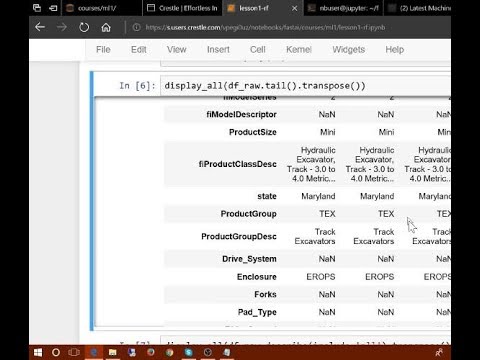This screenshot has height=360, width=480.
Task: Open Cortana search circle on taskbar
Action: [x=56, y=352]
